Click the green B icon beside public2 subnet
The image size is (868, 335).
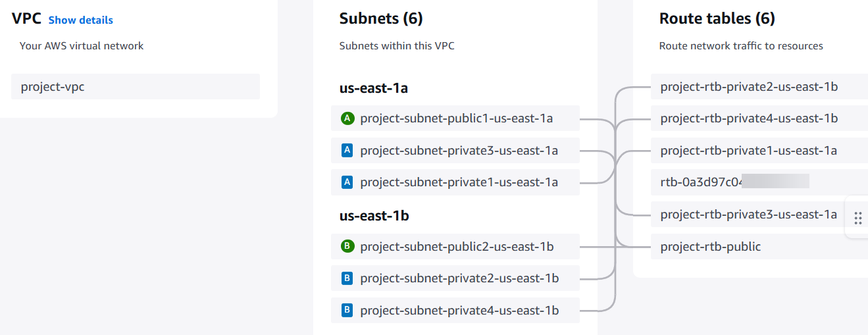347,246
